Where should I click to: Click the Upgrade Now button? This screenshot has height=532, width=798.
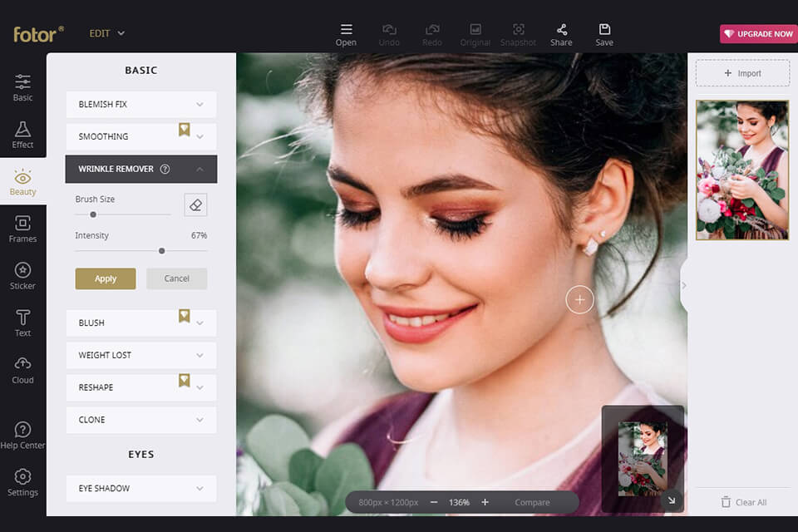tap(758, 33)
